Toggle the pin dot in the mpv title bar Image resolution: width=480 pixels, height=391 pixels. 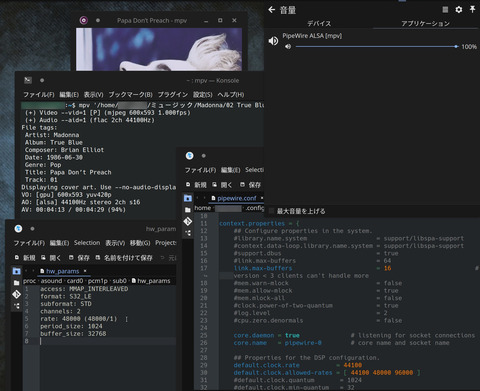98,20
